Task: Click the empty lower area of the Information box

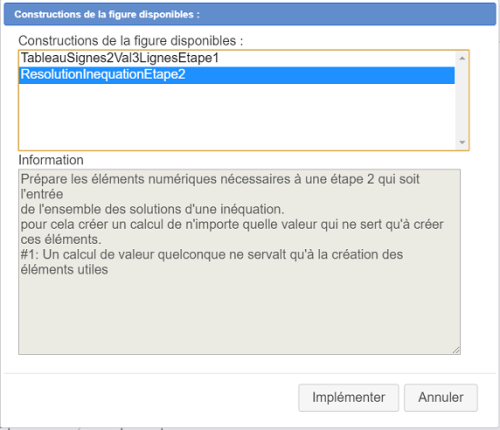Action: 239,313
